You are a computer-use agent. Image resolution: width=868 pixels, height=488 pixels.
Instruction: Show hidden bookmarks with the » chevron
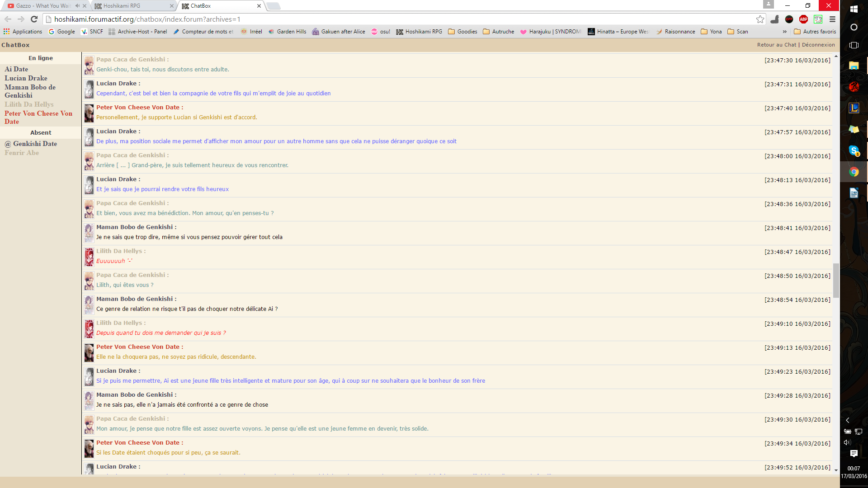tap(784, 32)
